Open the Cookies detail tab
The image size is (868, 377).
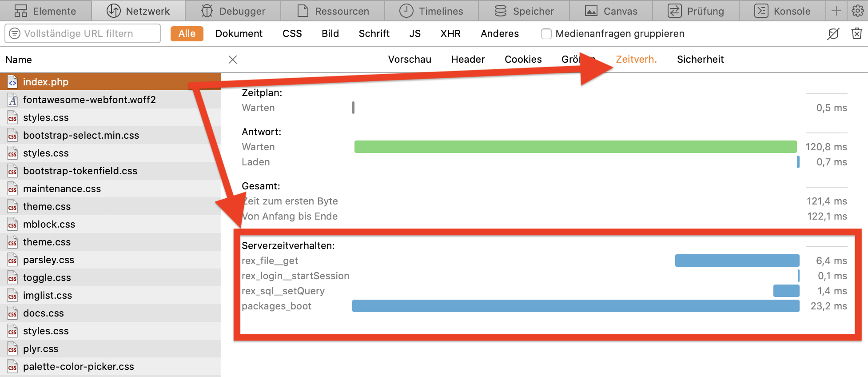click(x=523, y=60)
